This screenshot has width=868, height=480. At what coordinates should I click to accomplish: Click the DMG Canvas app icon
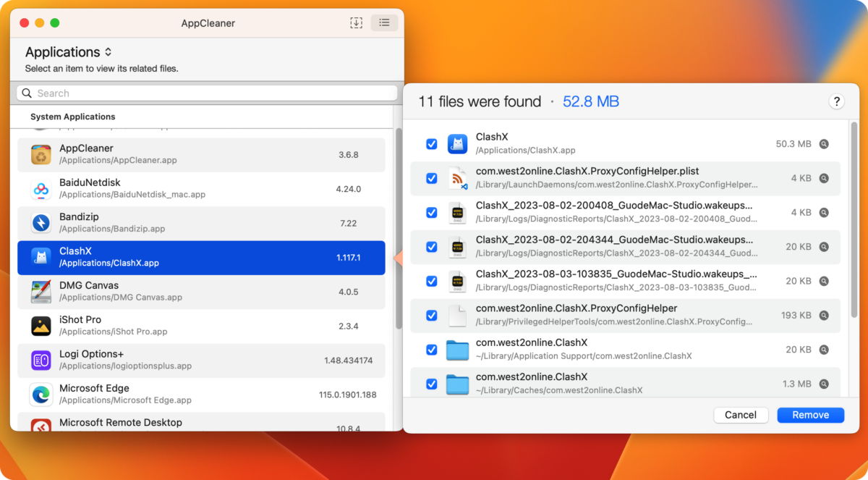[x=41, y=292]
